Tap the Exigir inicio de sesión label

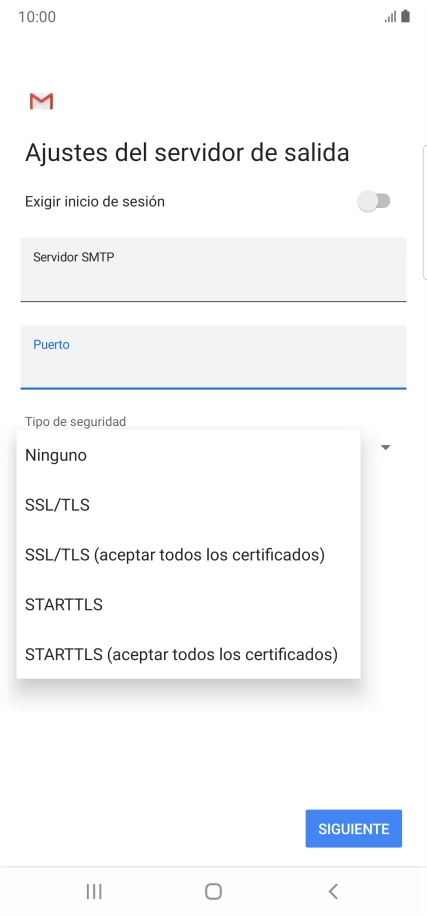[95, 202]
